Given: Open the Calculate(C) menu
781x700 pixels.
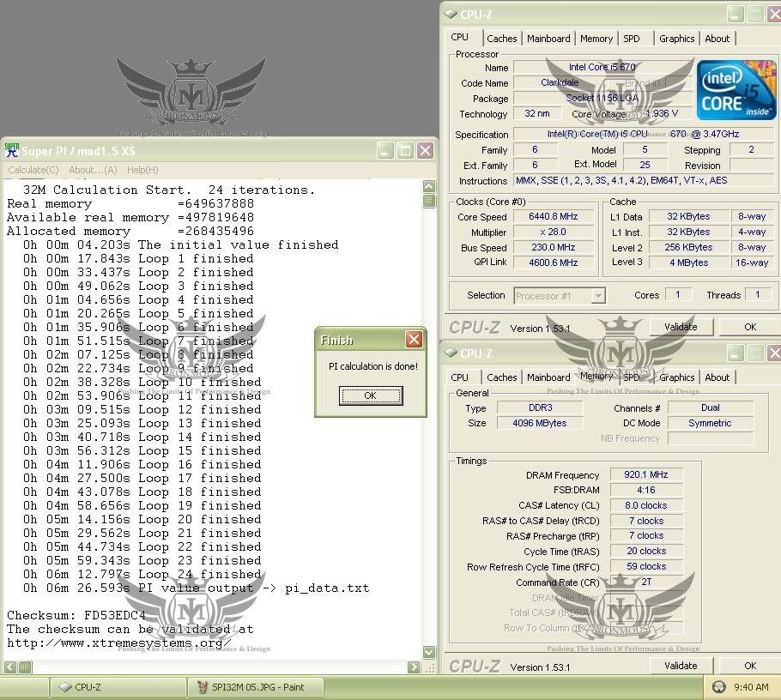Looking at the screenshot, I should pyautogui.click(x=33, y=170).
